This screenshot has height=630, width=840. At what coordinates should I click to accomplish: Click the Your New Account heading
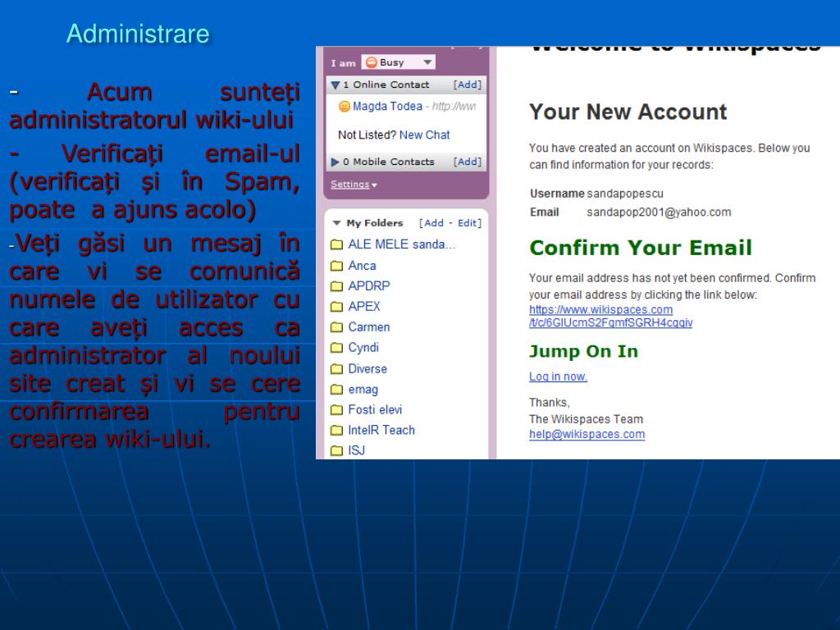click(x=628, y=112)
